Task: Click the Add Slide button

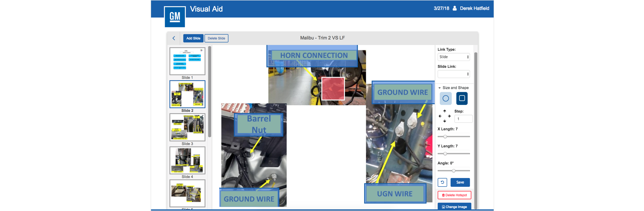Action: point(193,38)
